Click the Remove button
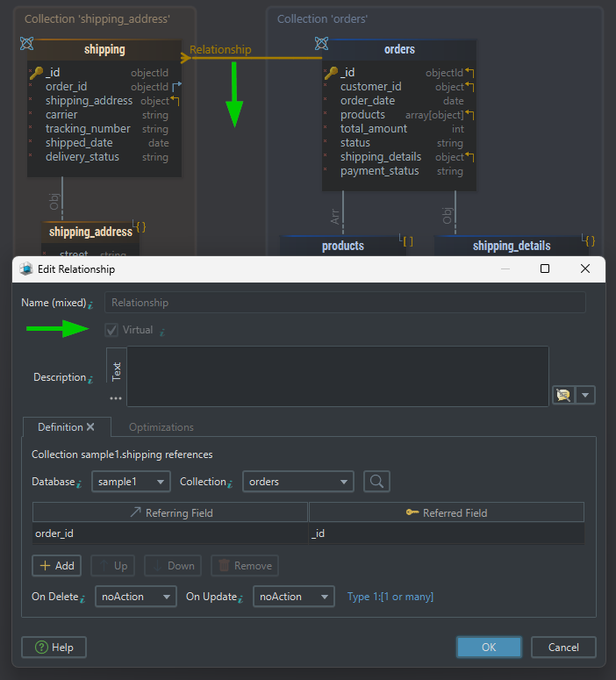The image size is (616, 680). [x=245, y=566]
